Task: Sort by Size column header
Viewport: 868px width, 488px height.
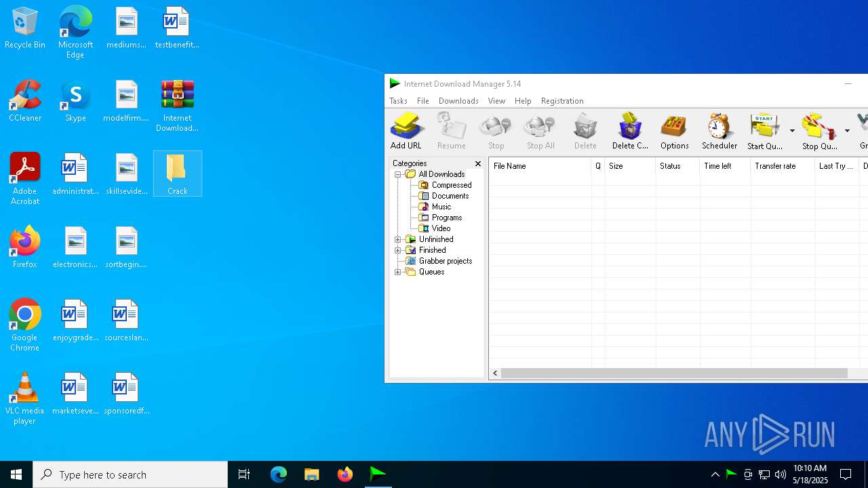Action: coord(630,166)
